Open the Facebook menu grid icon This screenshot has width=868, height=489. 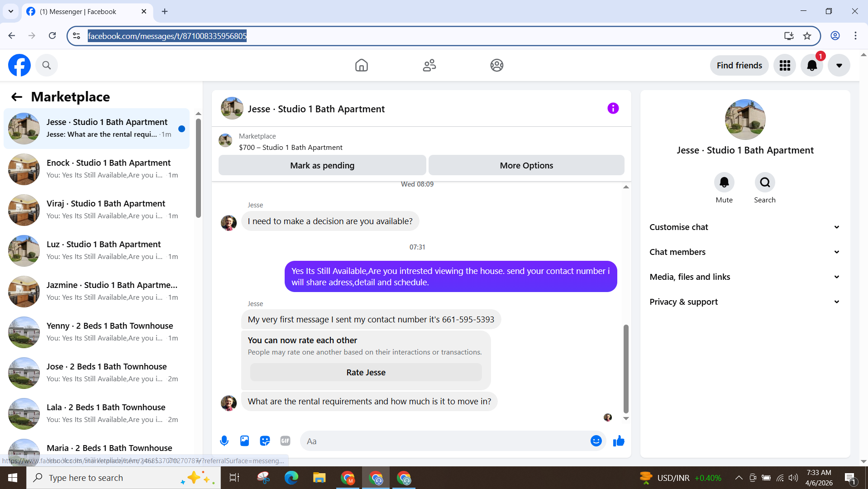pyautogui.click(x=785, y=66)
